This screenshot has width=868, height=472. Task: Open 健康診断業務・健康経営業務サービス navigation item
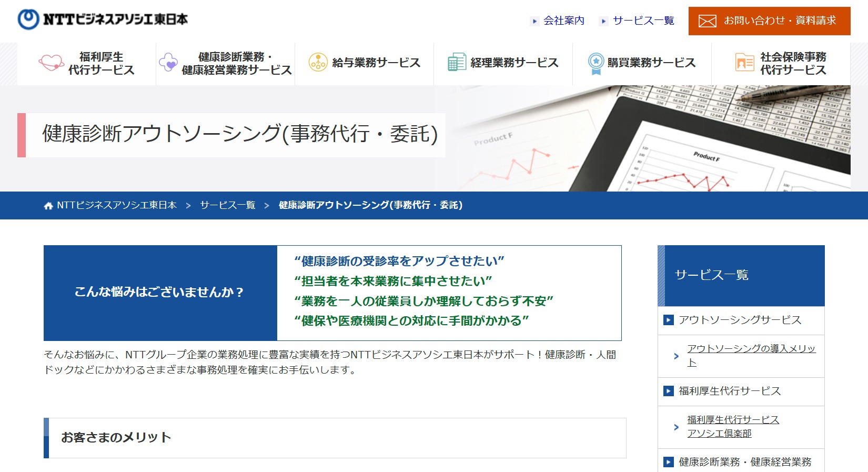coord(225,64)
